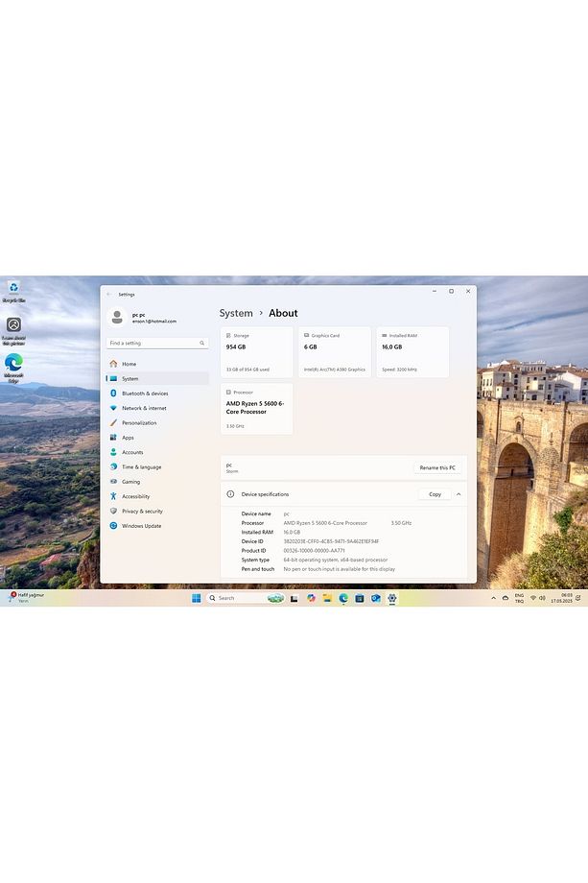Open Recycle Bin on the desktop
Viewport: 588px width, 883px height.
click(13, 292)
